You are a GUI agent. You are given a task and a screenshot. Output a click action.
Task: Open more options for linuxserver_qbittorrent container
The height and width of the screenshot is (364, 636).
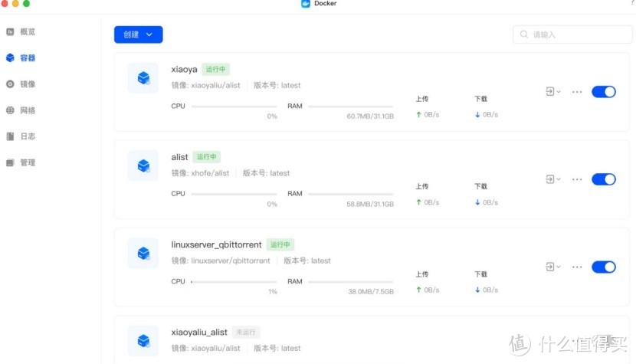click(577, 267)
